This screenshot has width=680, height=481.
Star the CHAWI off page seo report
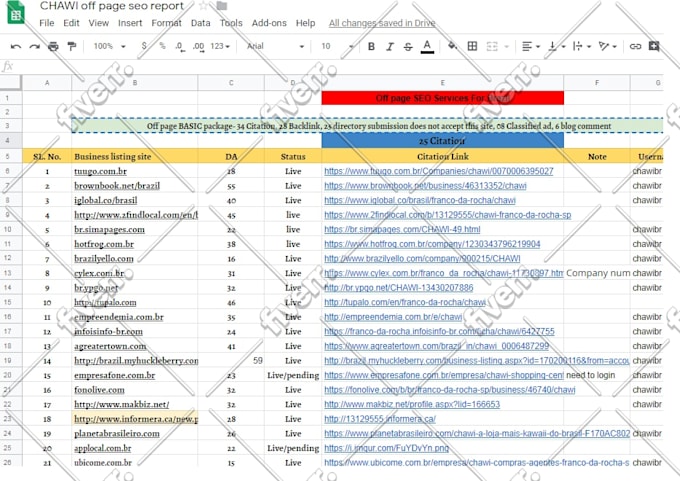(203, 6)
